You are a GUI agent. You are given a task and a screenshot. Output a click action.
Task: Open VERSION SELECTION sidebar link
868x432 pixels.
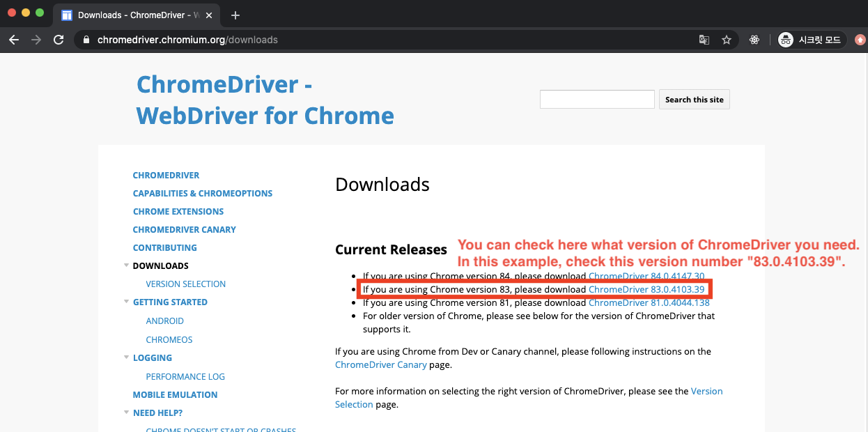pyautogui.click(x=186, y=284)
